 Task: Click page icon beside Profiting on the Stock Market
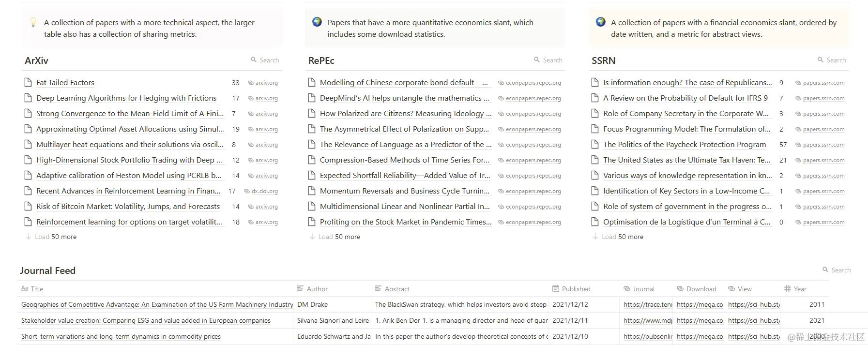pos(312,222)
